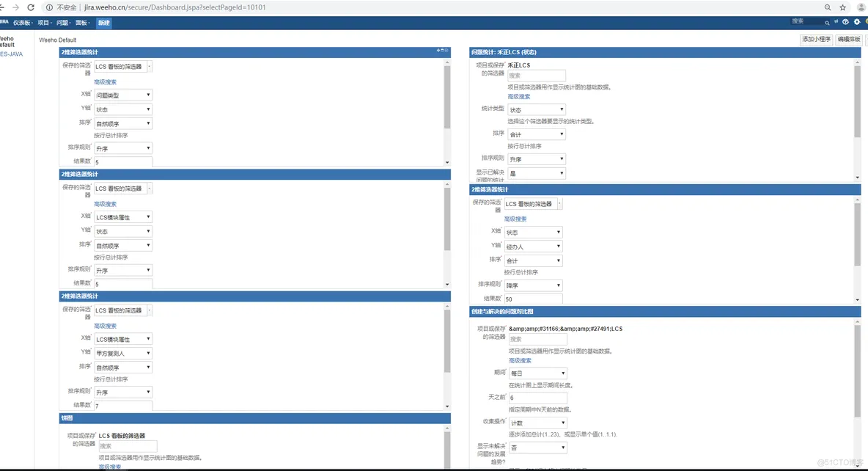Click the feedback megaphone icon in Jira header
The width and height of the screenshot is (868, 471).
[836, 22]
